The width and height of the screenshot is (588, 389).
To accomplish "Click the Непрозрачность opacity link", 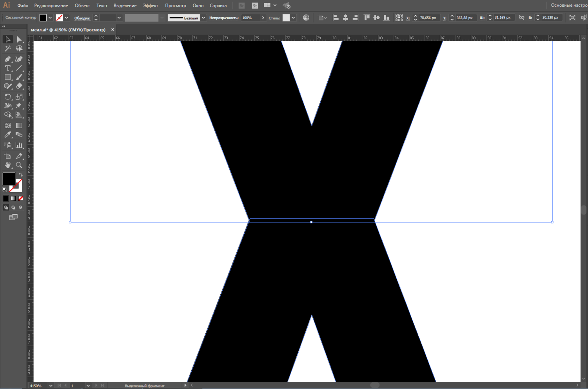I will (224, 18).
